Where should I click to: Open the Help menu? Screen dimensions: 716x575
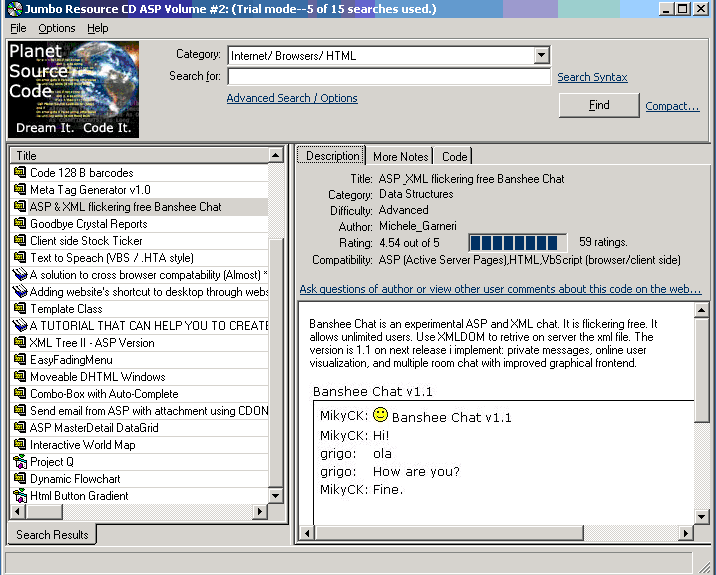click(x=98, y=28)
